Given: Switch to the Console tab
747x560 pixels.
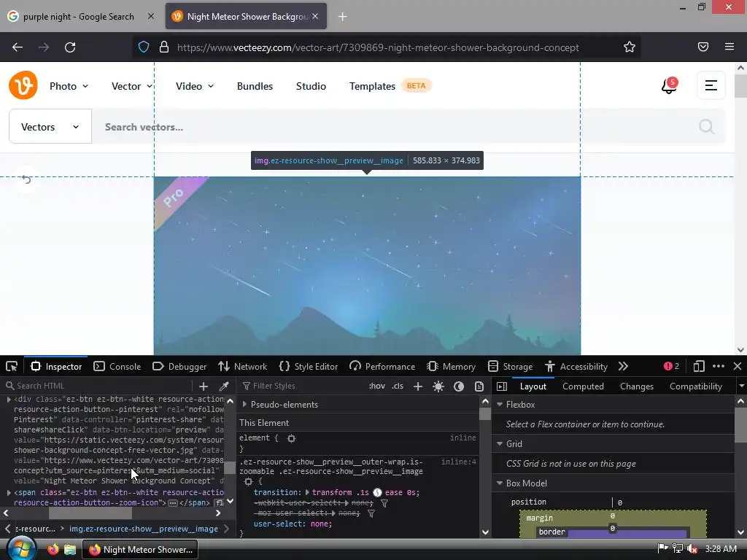Looking at the screenshot, I should point(117,366).
